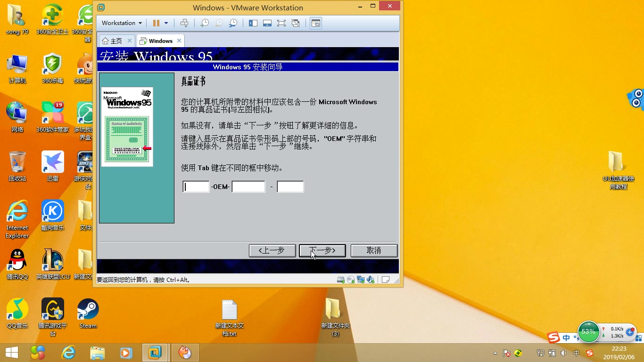Switch to the 主页 tab
This screenshot has width=644, height=362.
(x=115, y=41)
